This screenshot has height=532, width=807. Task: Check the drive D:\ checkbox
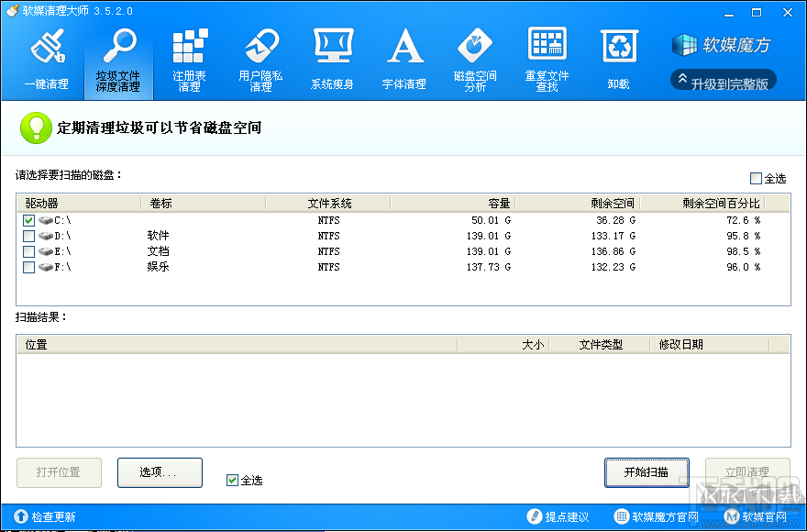click(x=28, y=236)
